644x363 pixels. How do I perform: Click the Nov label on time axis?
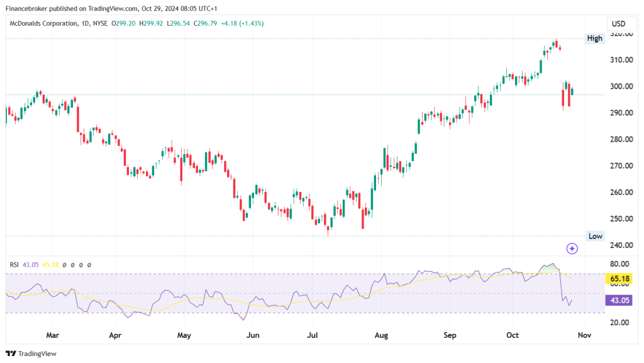click(584, 335)
